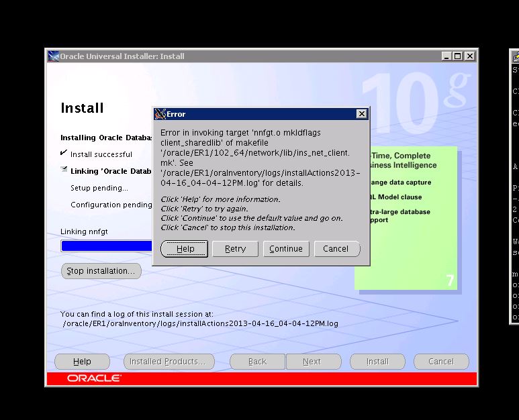The height and width of the screenshot is (420, 519).
Task: Click 'Click Retry to try again' text
Action: [x=204, y=209]
